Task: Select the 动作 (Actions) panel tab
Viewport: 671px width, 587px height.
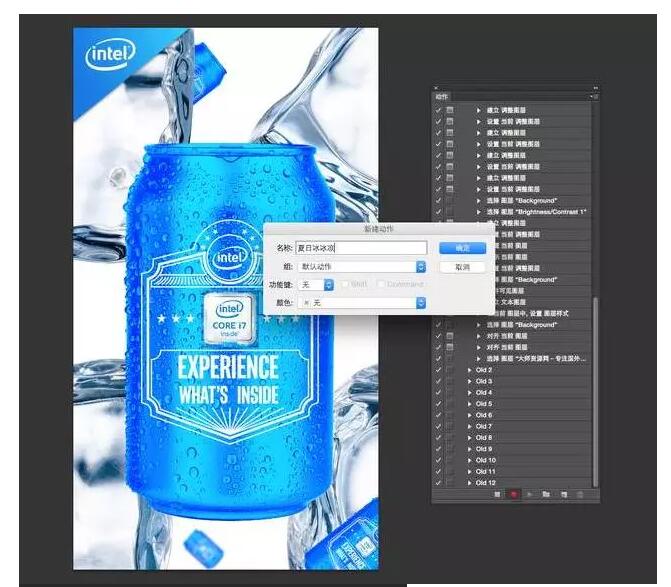Action: [442, 98]
